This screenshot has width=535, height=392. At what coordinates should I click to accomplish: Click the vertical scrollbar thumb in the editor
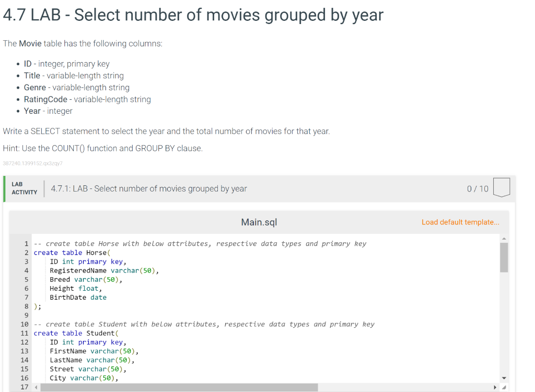pos(504,258)
